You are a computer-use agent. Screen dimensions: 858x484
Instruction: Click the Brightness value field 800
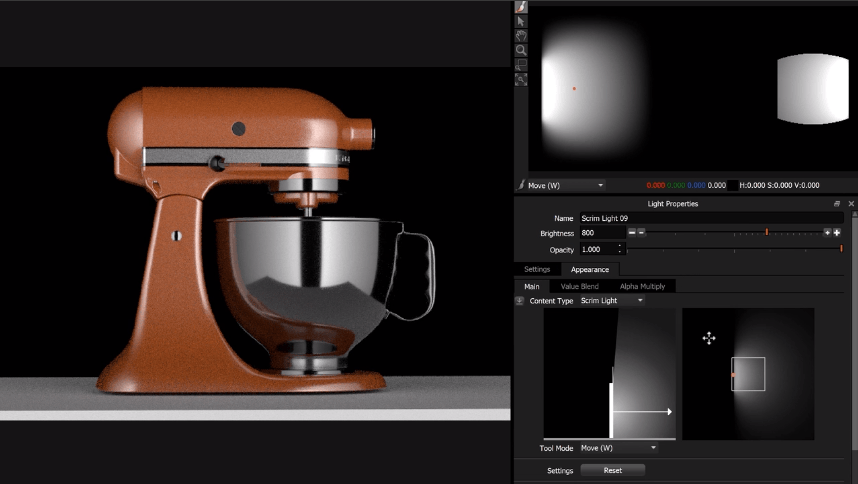coord(602,233)
